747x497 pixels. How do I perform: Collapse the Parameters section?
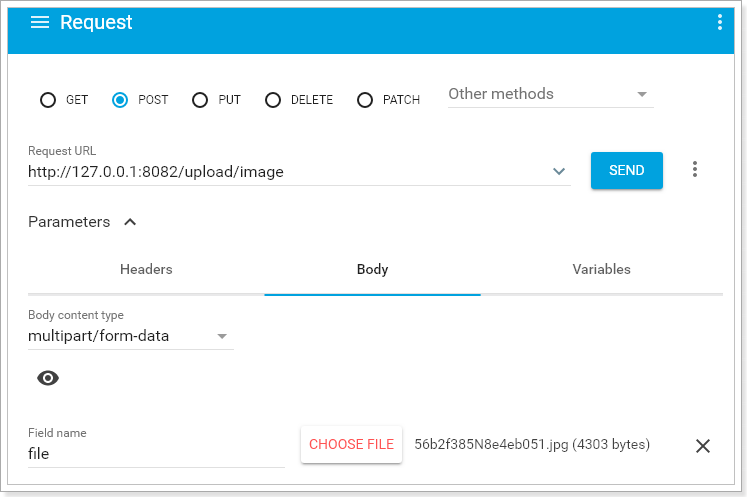[x=130, y=222]
